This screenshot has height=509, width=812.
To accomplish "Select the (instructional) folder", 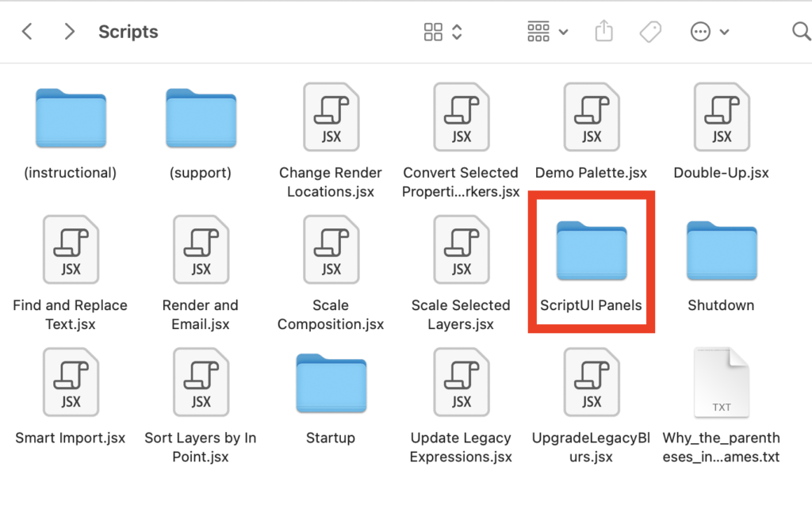I will pos(71,118).
